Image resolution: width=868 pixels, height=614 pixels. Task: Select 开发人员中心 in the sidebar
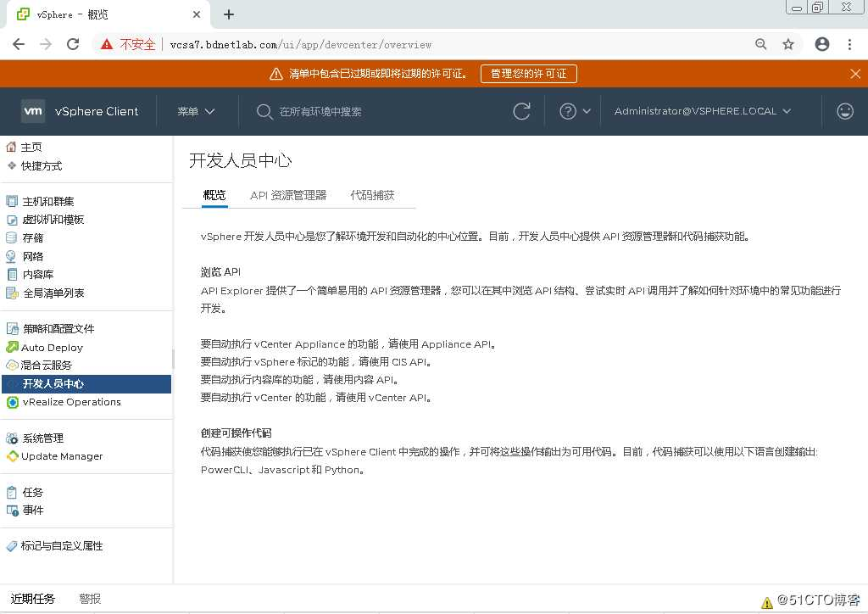pyautogui.click(x=86, y=383)
